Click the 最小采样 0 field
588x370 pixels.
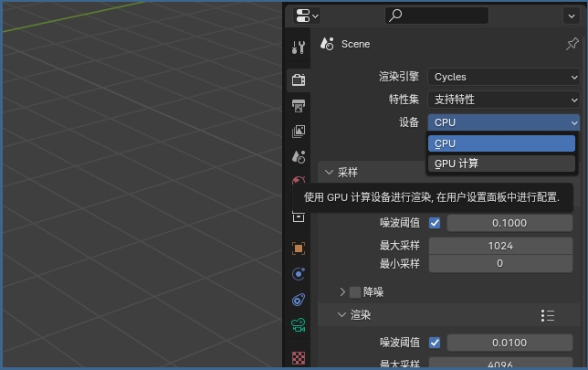click(x=500, y=263)
